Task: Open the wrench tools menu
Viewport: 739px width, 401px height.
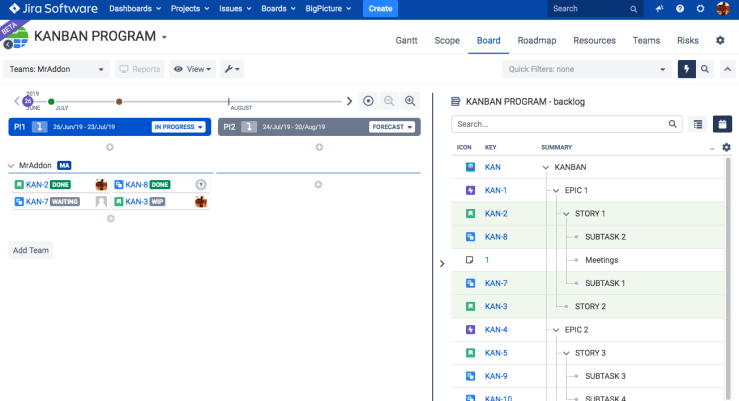Action: (x=231, y=69)
